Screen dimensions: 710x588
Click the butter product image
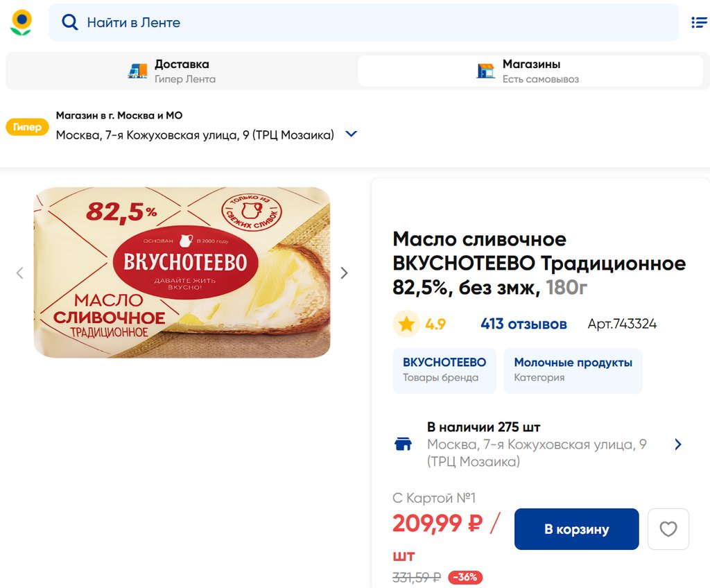[x=182, y=273]
